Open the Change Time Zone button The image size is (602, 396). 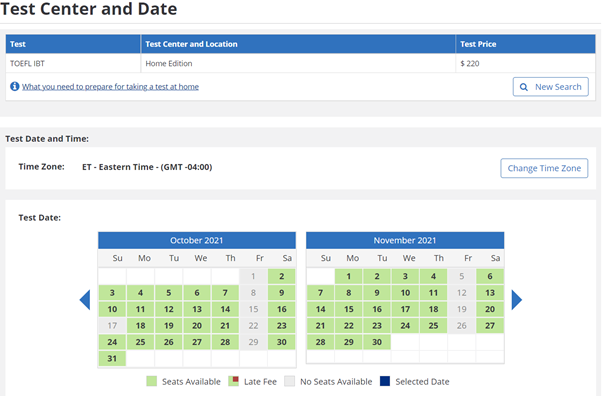pos(544,168)
